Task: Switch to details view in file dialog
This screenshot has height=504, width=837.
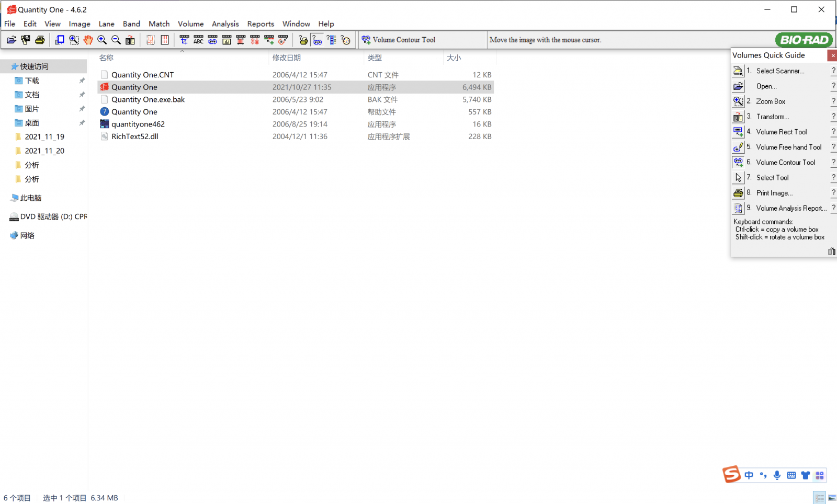Action: pos(819,498)
